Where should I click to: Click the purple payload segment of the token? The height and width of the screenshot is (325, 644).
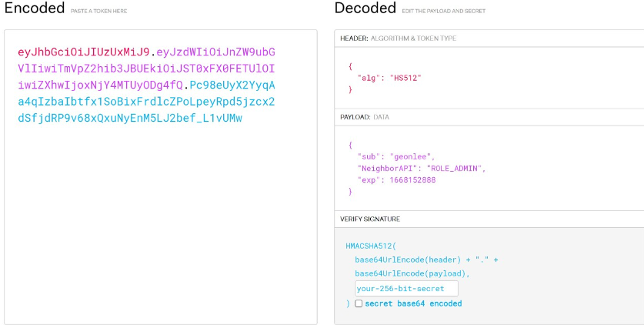click(147, 69)
